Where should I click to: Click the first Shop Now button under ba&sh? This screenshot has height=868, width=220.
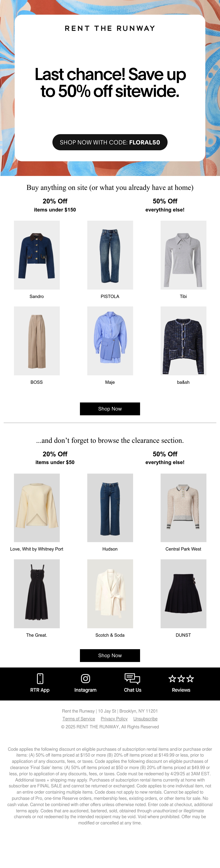(x=110, y=409)
